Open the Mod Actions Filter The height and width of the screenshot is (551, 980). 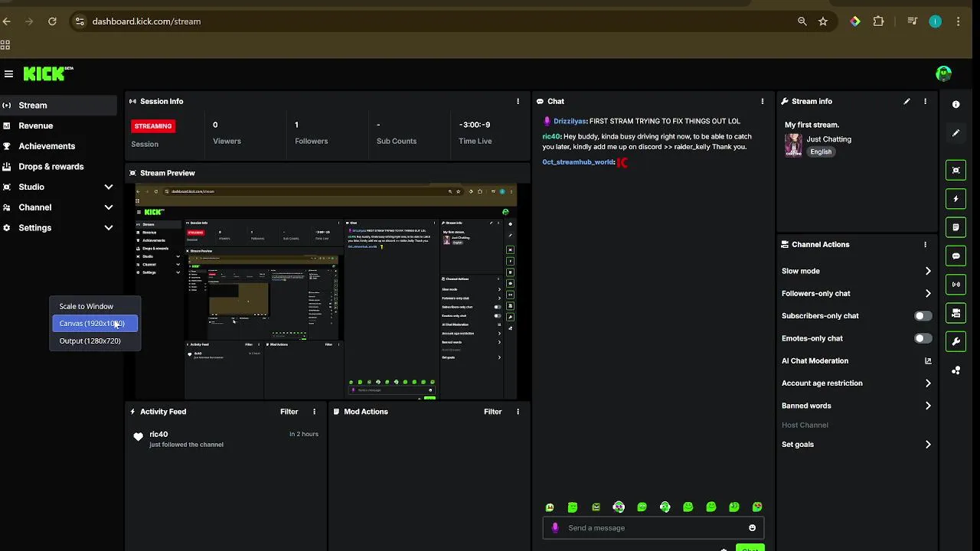(x=492, y=412)
